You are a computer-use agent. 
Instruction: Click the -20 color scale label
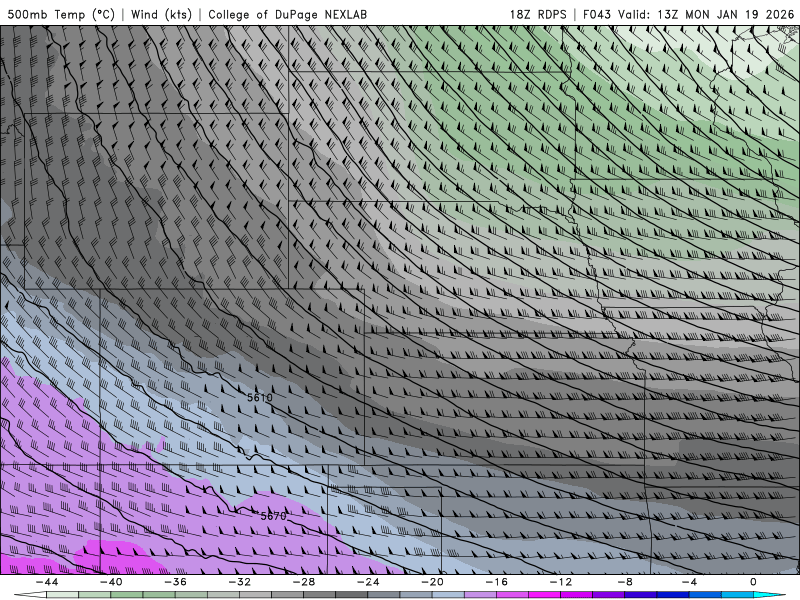coord(432,582)
